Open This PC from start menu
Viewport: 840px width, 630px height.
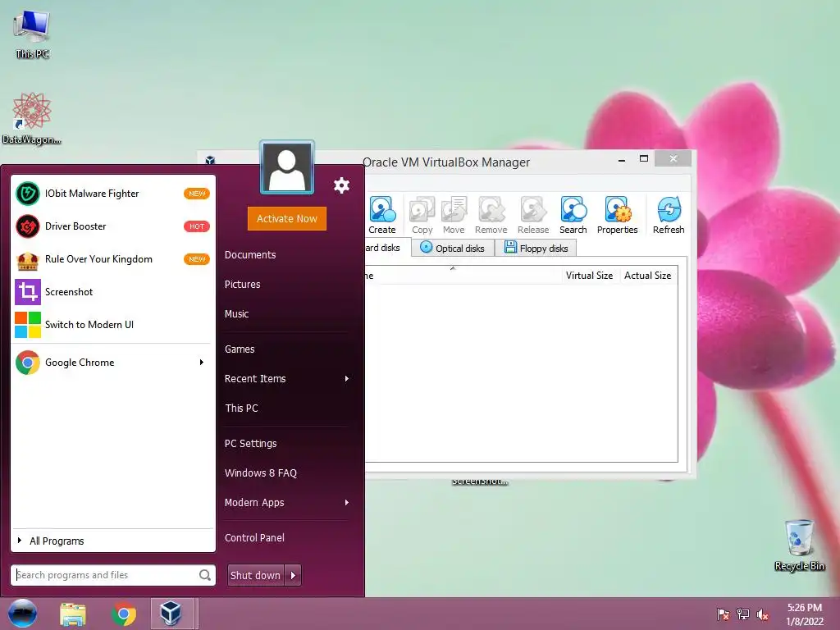click(x=242, y=409)
